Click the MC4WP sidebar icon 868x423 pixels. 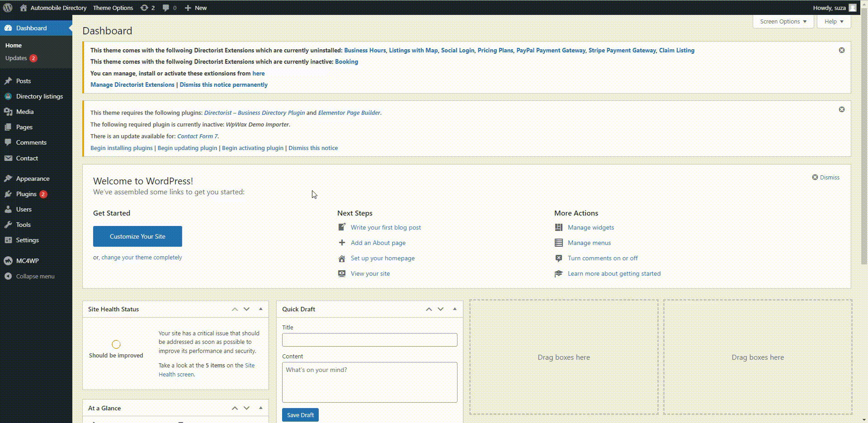click(x=8, y=261)
